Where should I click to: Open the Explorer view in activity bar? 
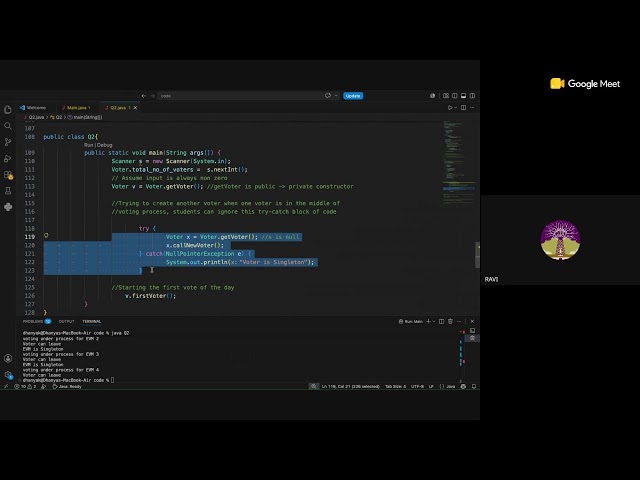[8, 110]
